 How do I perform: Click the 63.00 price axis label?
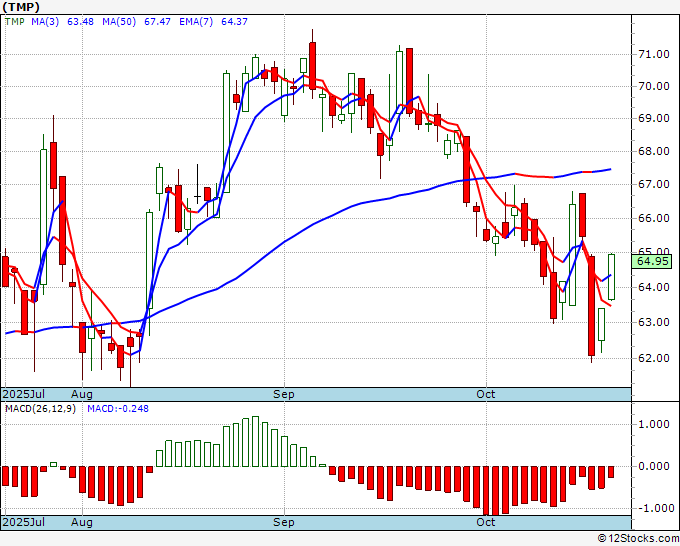pyautogui.click(x=654, y=322)
